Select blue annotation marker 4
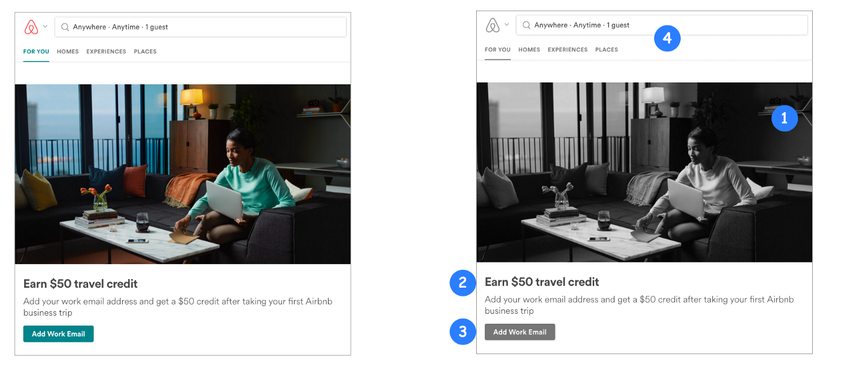Screen dimensions: 868x369 tap(667, 38)
